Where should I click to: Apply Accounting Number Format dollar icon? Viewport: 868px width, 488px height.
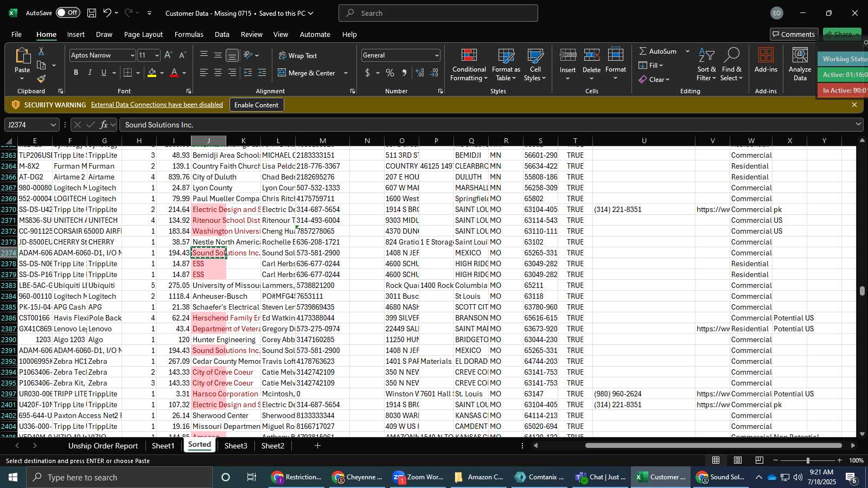point(368,73)
